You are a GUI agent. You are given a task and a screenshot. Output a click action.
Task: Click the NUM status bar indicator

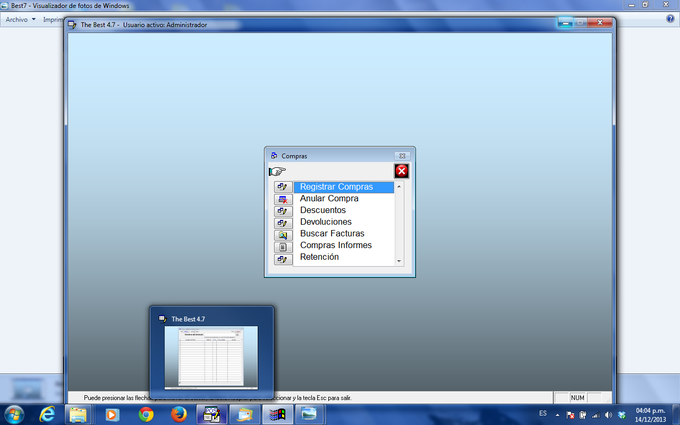pyautogui.click(x=577, y=398)
